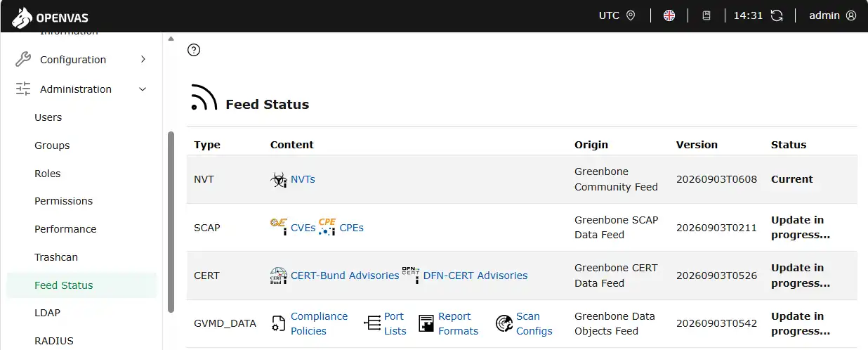Click version 20260903T0608

(x=716, y=179)
